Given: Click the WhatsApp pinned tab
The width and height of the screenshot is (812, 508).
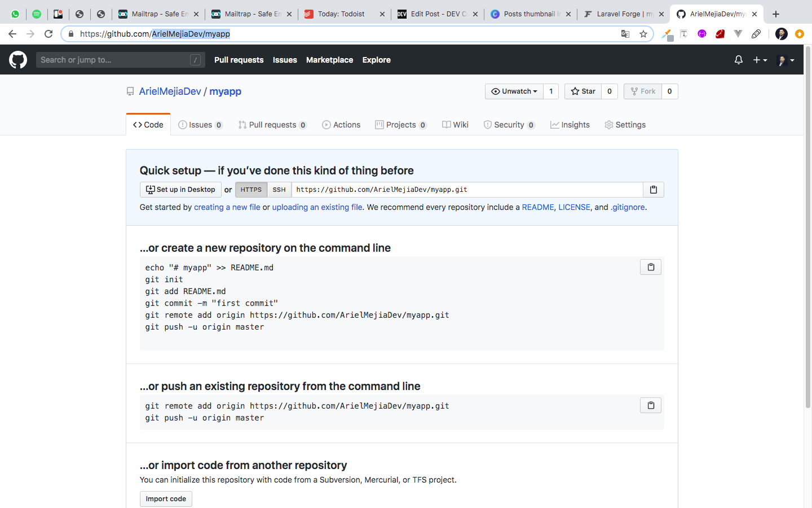Looking at the screenshot, I should (x=15, y=14).
